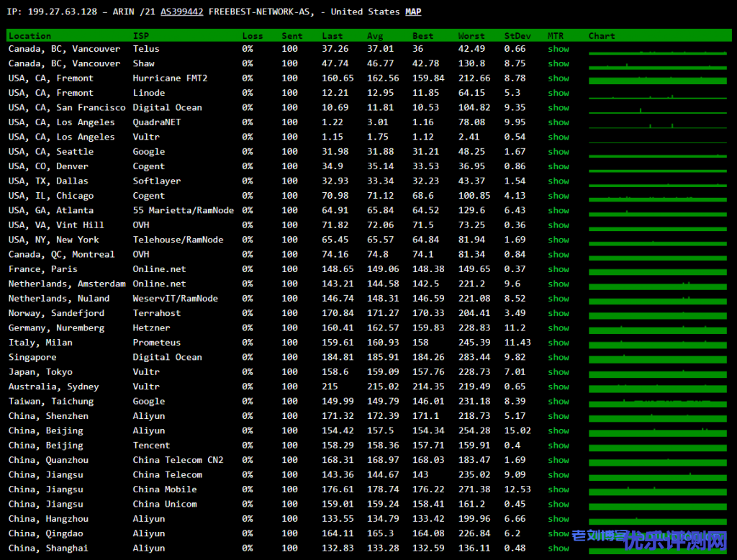Show MTR for Jiangsu China Mobile

coord(558,489)
